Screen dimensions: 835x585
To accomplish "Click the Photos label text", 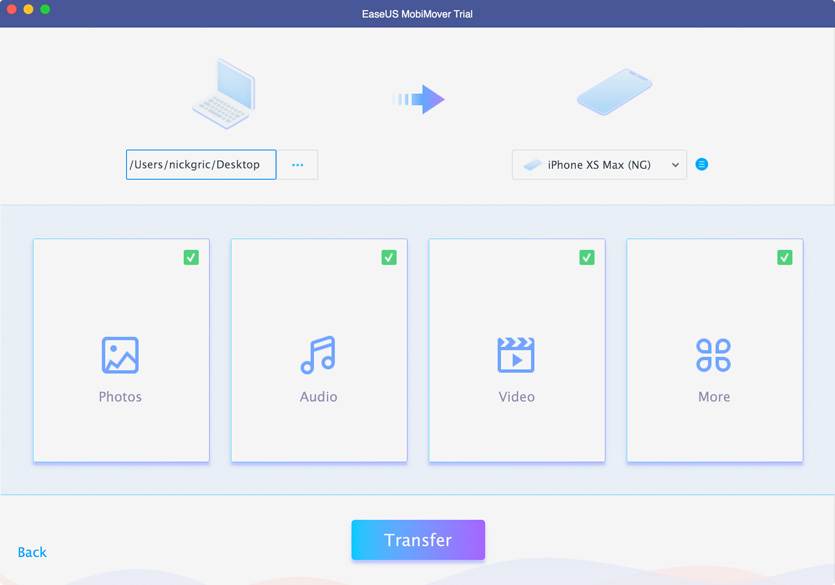I will (x=120, y=397).
